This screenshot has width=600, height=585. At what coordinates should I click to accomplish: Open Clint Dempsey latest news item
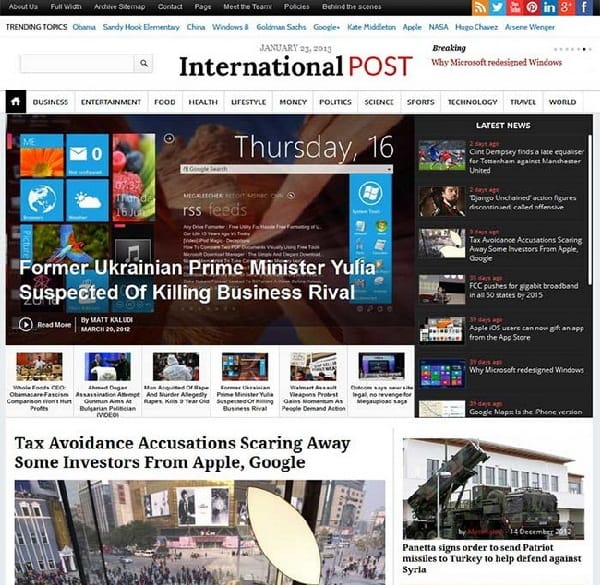point(527,161)
